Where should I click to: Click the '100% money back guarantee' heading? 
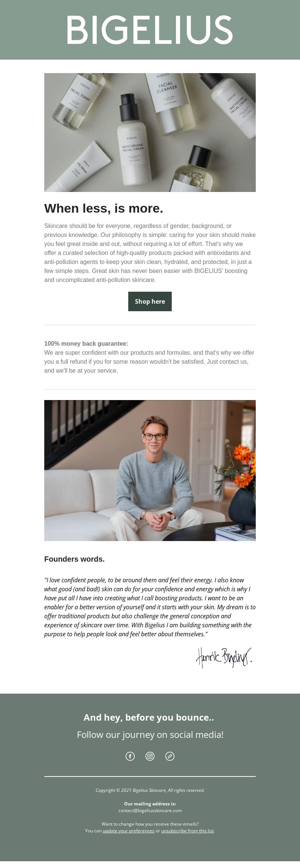[x=86, y=343]
